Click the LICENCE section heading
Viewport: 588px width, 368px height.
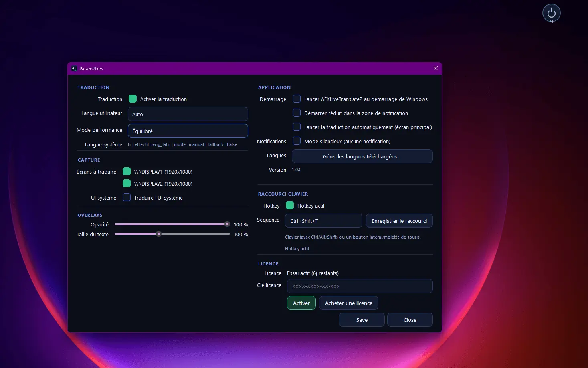coord(268,264)
